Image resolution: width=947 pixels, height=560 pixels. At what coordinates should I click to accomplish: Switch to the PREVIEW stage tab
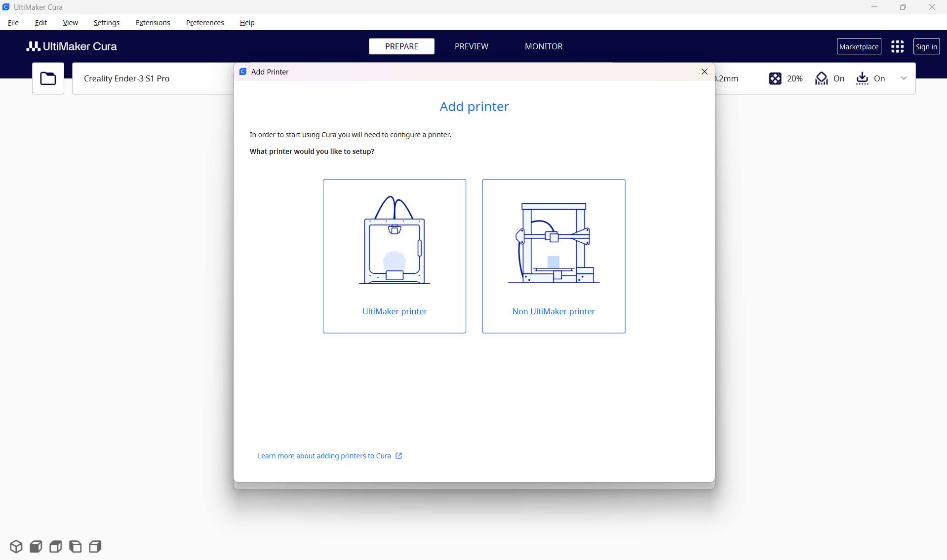tap(472, 46)
